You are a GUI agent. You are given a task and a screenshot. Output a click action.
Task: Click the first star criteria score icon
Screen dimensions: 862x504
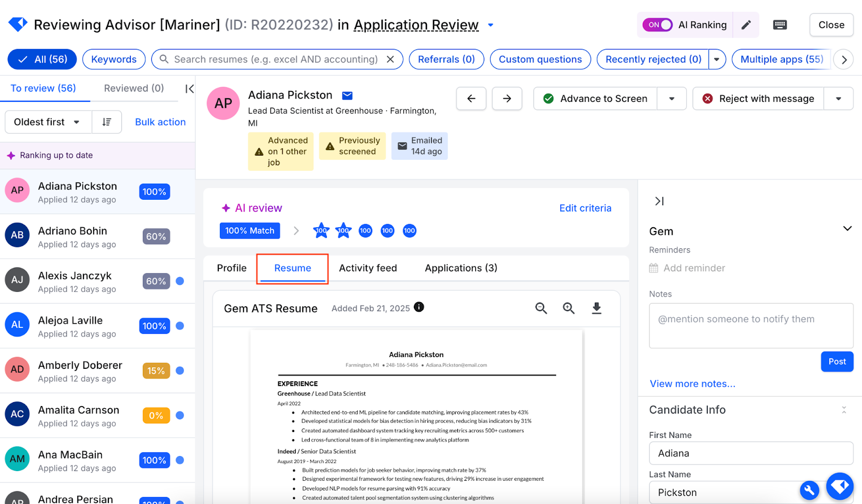321,230
